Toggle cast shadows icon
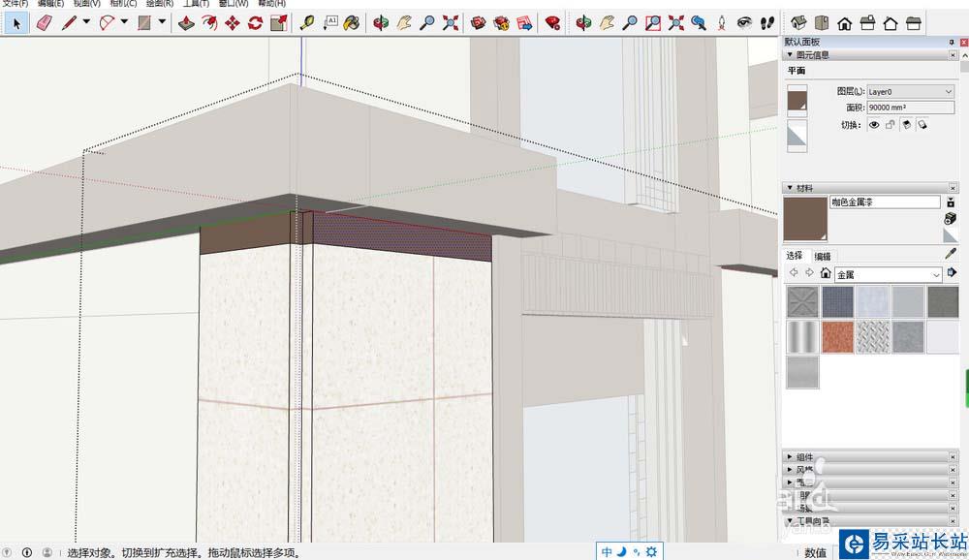The image size is (969, 560). (922, 124)
